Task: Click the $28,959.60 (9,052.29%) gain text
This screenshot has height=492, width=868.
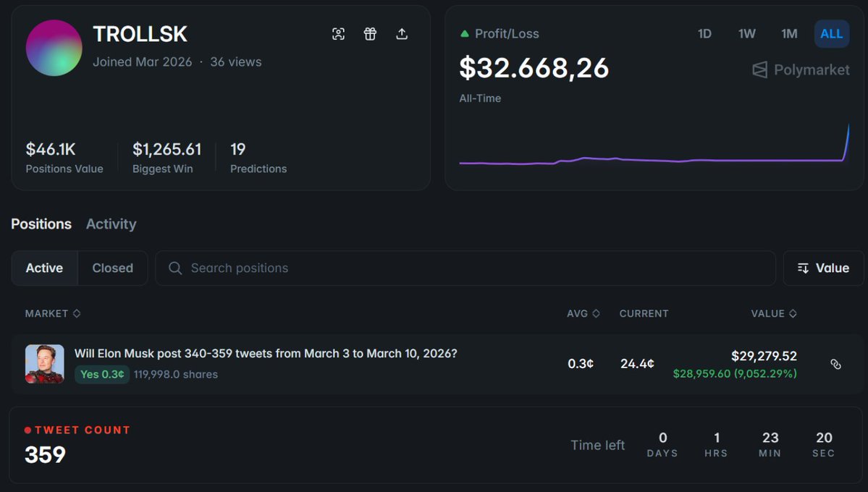Action: click(735, 373)
